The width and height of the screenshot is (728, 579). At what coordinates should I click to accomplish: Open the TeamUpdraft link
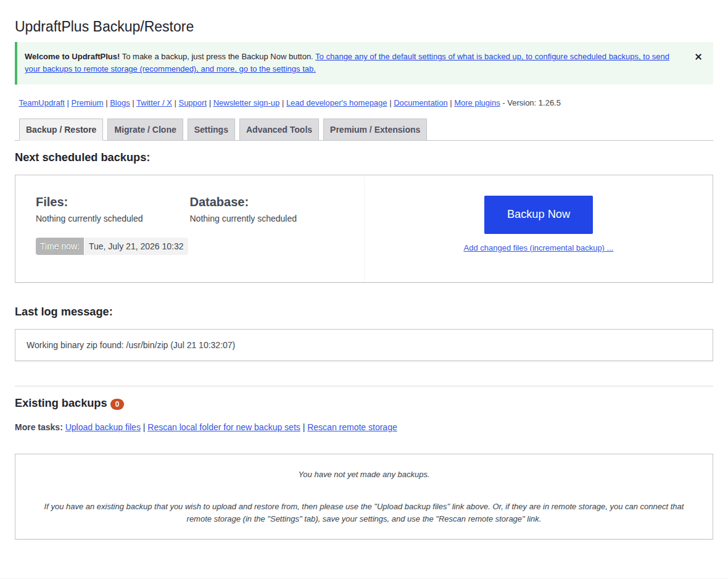tap(42, 102)
